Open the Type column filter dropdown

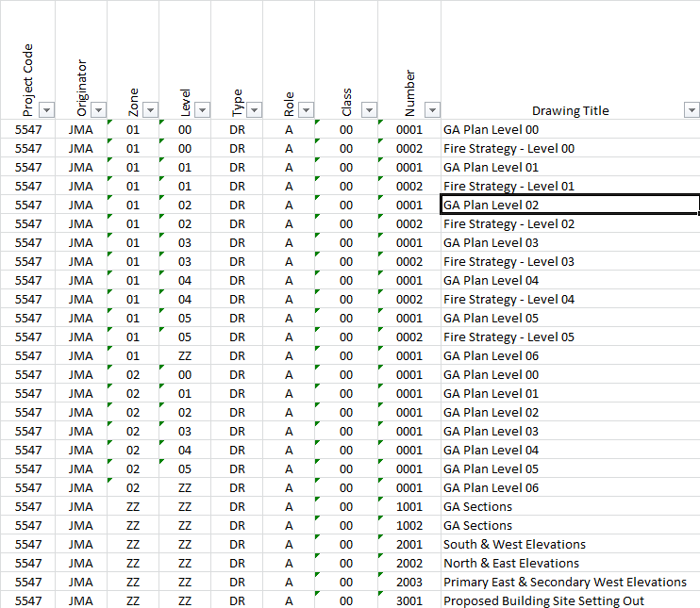click(x=254, y=109)
